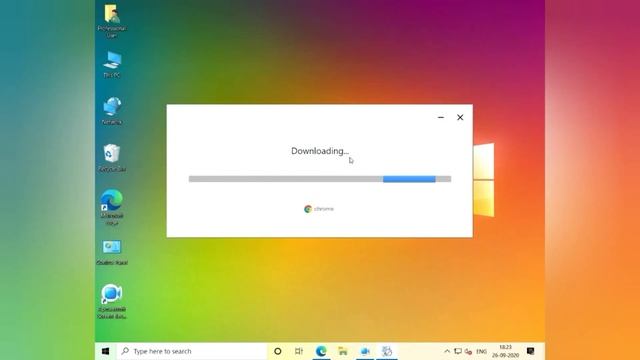Image resolution: width=640 pixels, height=360 pixels.
Task: Open the Windows Start menu
Action: [106, 351]
